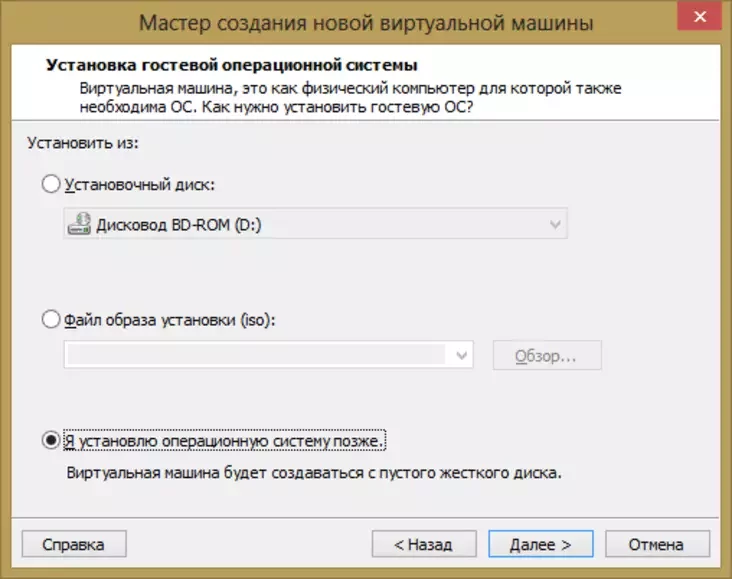Click the 'Установочный диск:' label text

[139, 185]
